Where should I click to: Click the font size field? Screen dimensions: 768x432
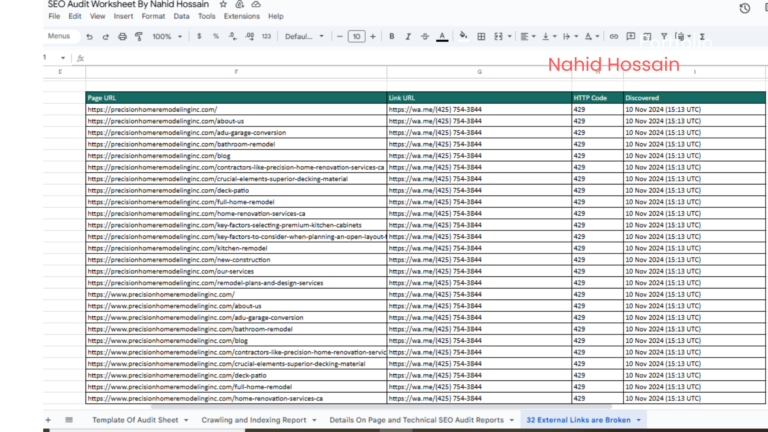(x=356, y=36)
